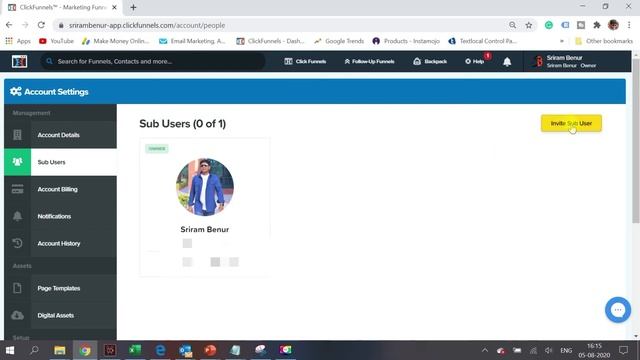Open PowerPoint from the taskbar
Viewport: 640px width, 360px height.
pyautogui.click(x=210, y=350)
